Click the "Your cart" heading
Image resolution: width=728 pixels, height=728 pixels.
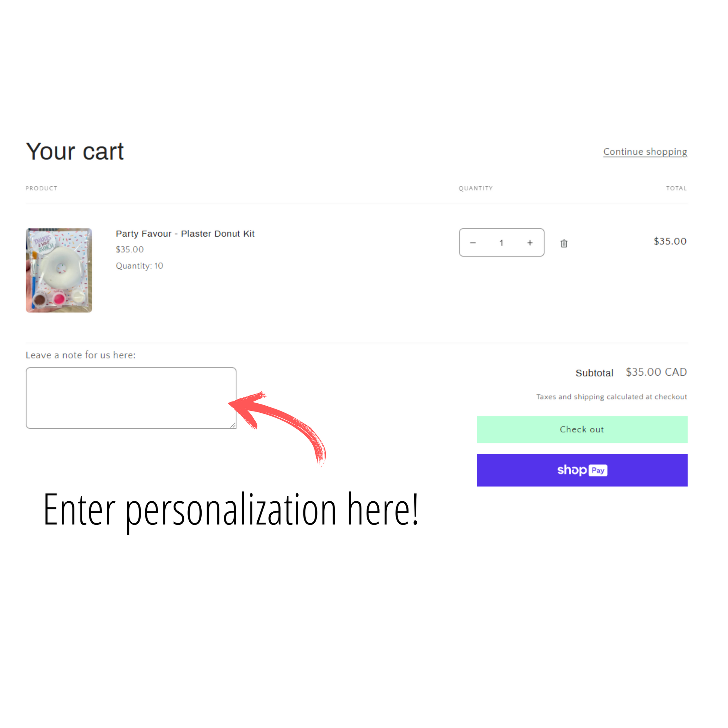tap(74, 152)
